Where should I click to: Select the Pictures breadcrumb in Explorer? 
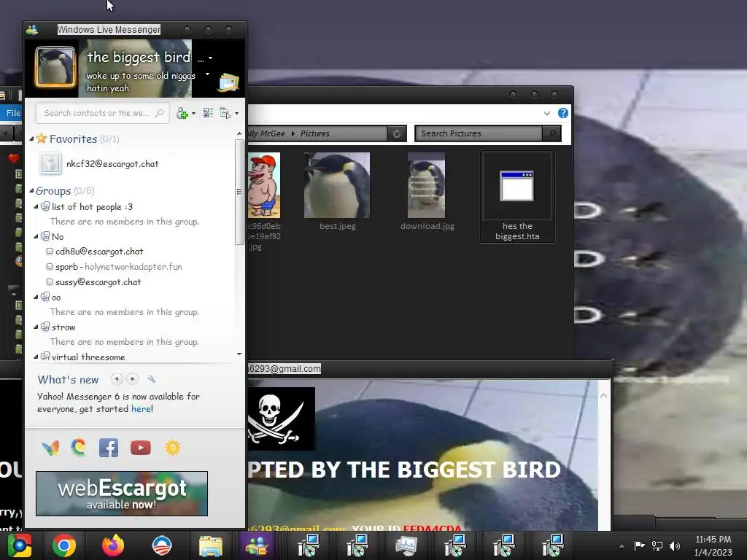315,134
